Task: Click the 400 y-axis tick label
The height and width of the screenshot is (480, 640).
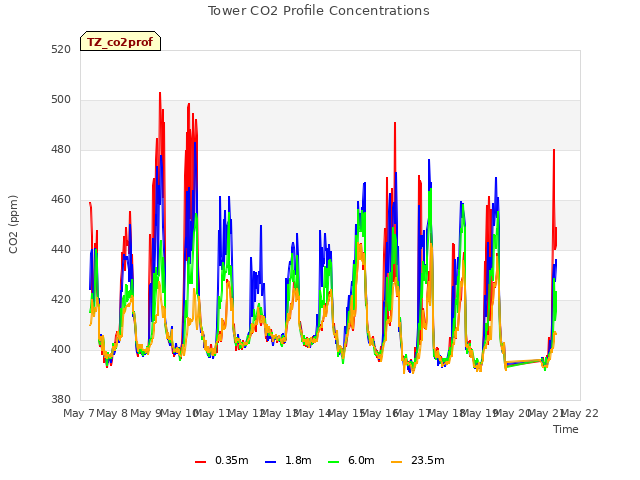Action: [x=61, y=350]
